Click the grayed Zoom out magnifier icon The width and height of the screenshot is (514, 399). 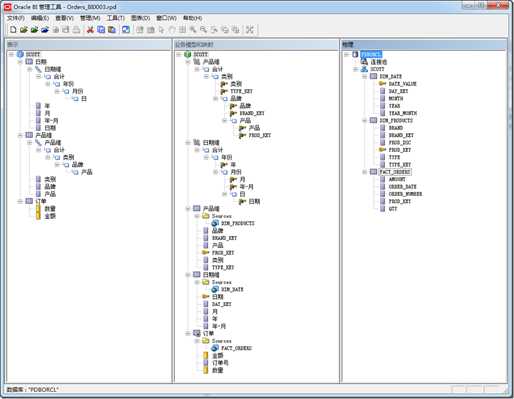(203, 30)
